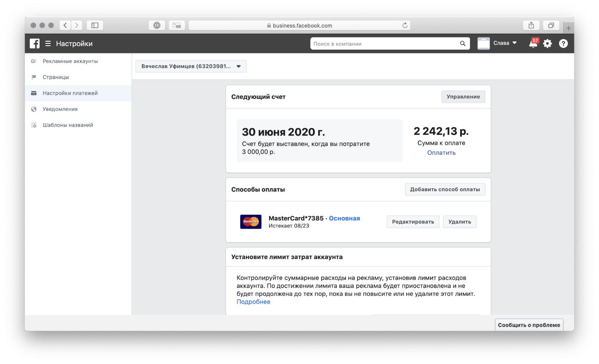Click the Истекает 08/23 text
Viewport: 599px width, 364px height.
tap(289, 226)
